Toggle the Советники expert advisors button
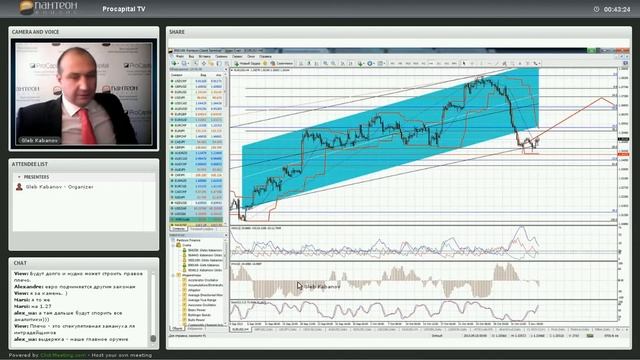This screenshot has height=360, width=640. [282, 63]
